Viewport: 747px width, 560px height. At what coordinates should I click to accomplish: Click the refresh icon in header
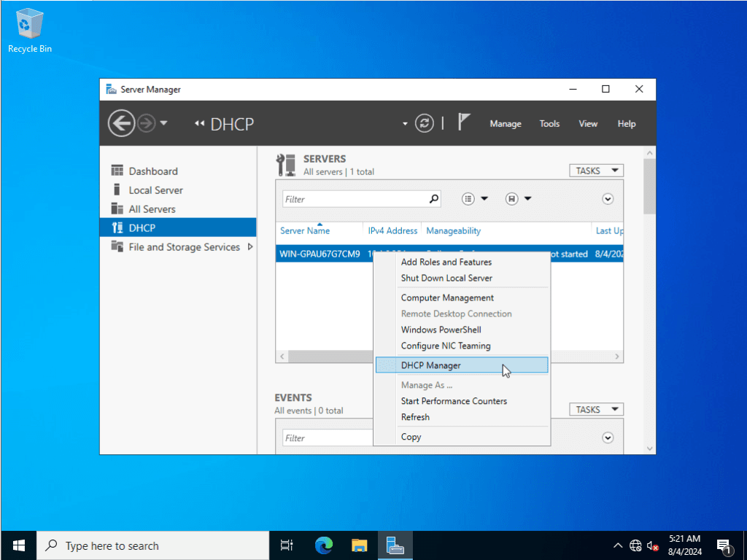tap(425, 123)
